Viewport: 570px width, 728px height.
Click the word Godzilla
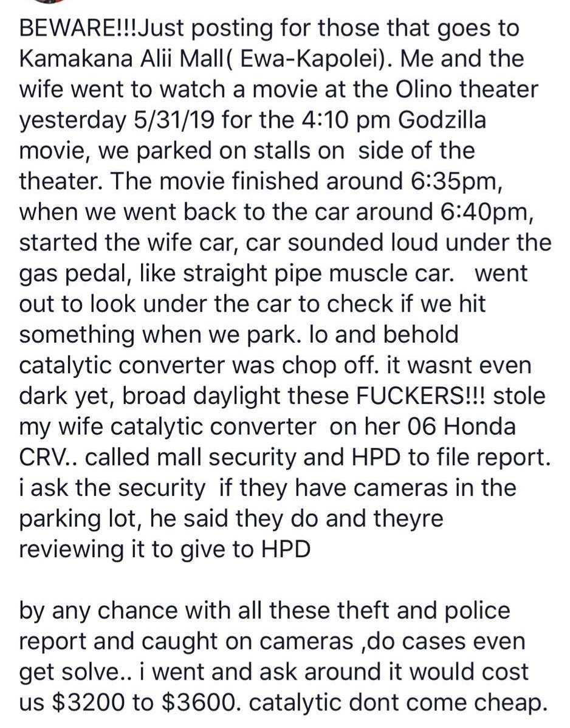[442, 120]
